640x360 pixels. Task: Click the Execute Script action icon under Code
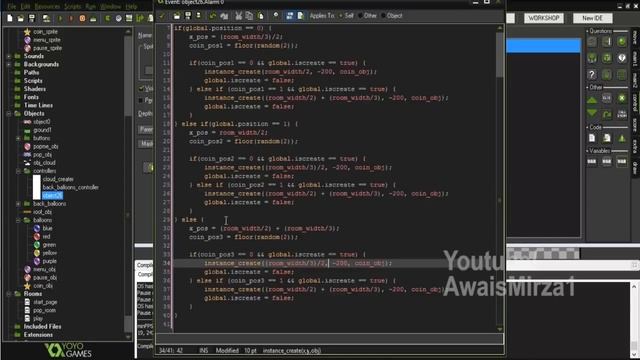coord(607,138)
